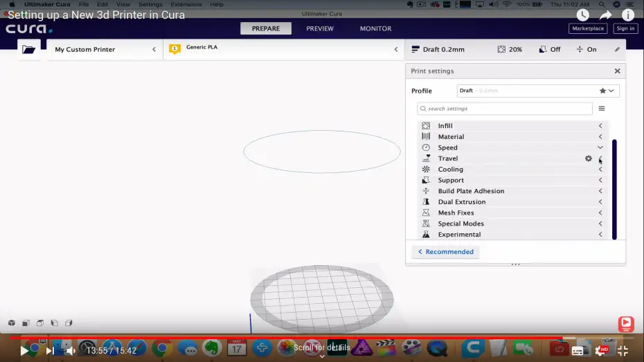The image size is (644, 362).
Task: Expand the Material settings category
Action: click(600, 136)
